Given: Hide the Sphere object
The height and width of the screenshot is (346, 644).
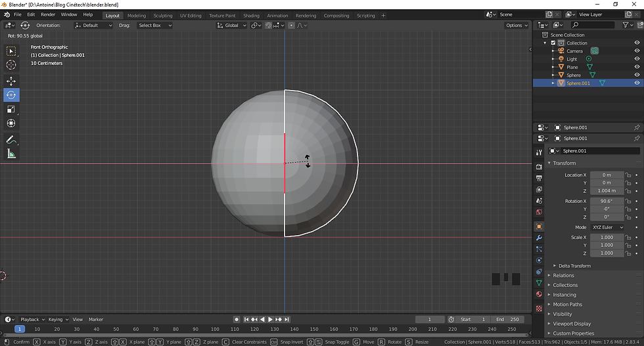Looking at the screenshot, I should (637, 75).
